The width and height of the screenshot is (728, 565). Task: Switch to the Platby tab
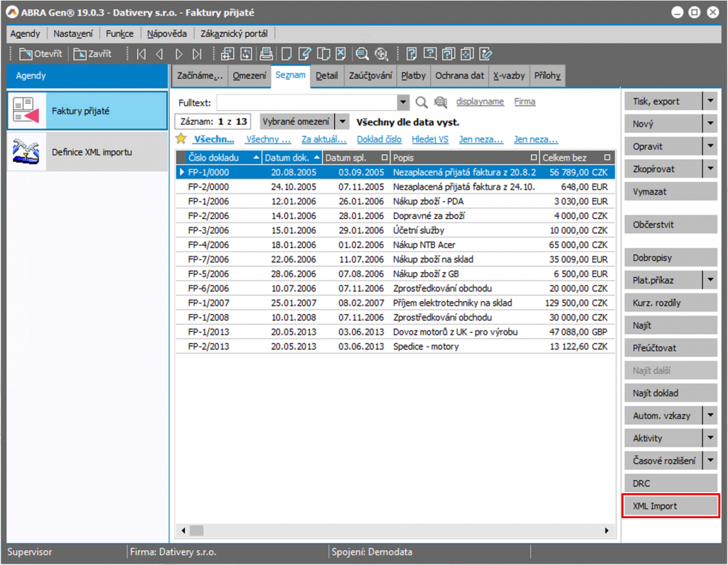tap(413, 75)
